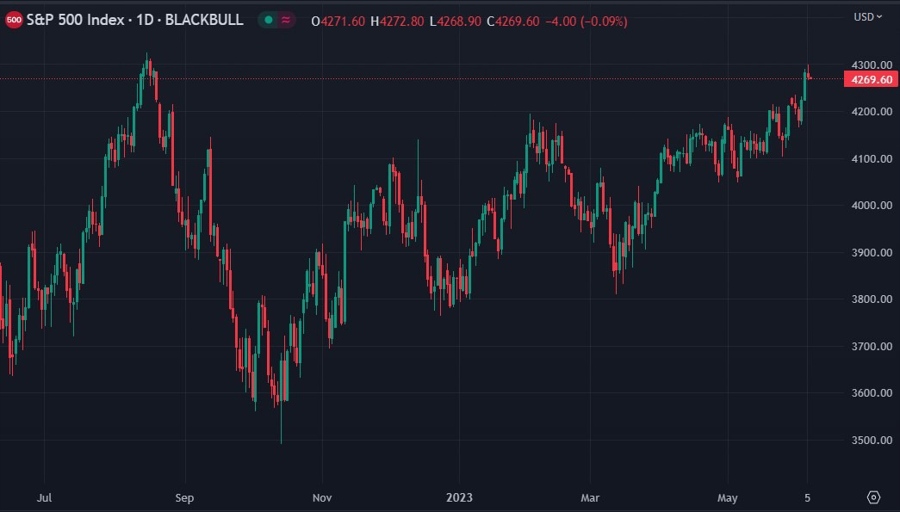Select the 4100.00 price axis label

pos(871,158)
